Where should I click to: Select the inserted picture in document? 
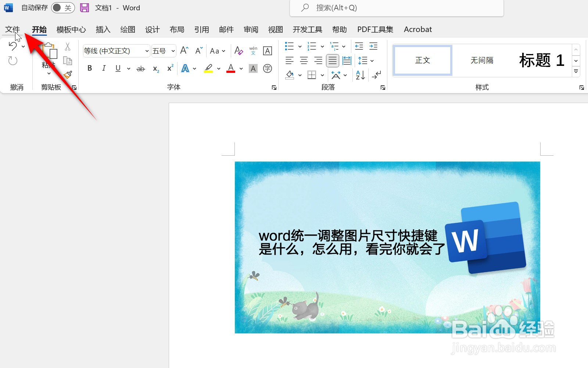click(x=387, y=247)
